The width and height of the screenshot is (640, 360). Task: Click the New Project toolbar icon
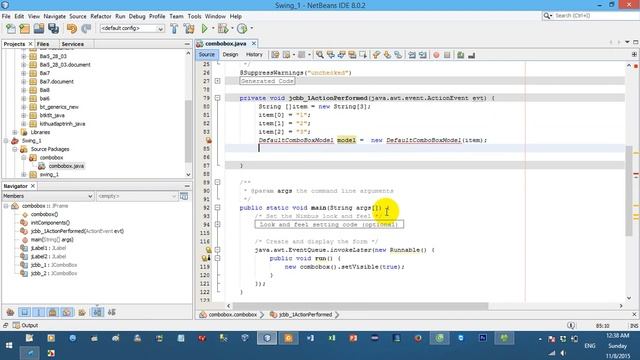pyautogui.click(x=24, y=29)
